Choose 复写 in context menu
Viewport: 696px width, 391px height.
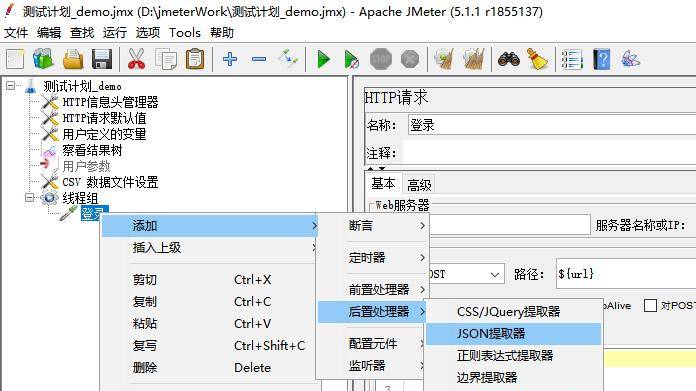pyautogui.click(x=210, y=345)
